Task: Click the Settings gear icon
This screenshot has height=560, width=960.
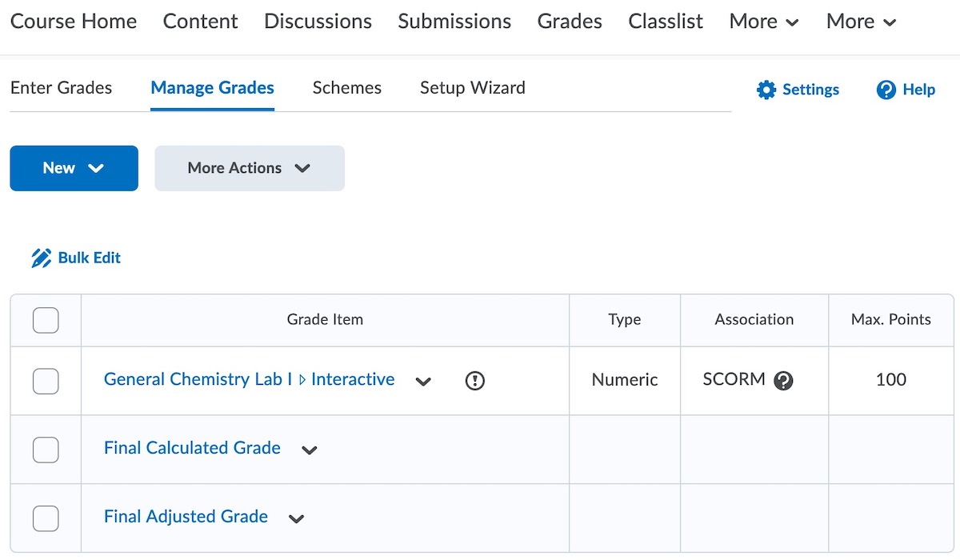Action: (766, 90)
